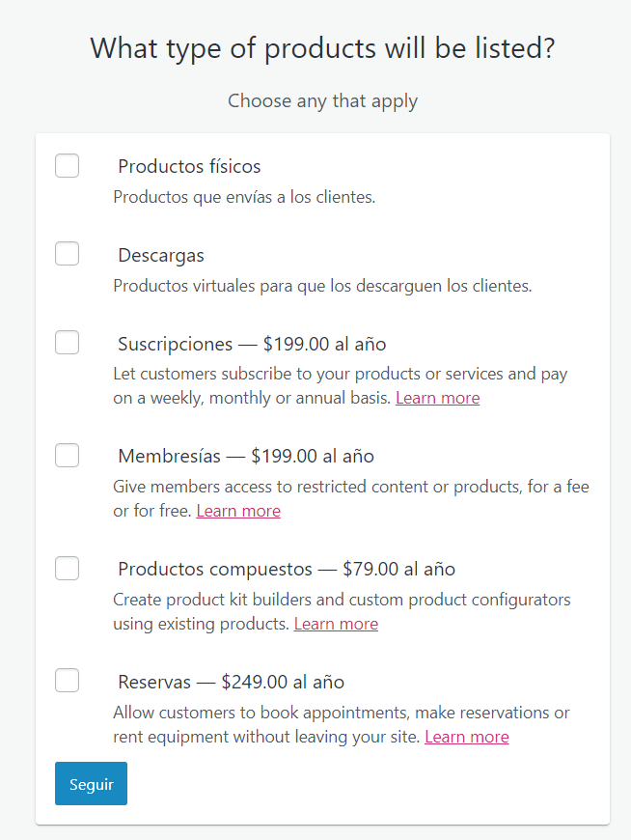Open Learn more link under Membresías

(238, 511)
